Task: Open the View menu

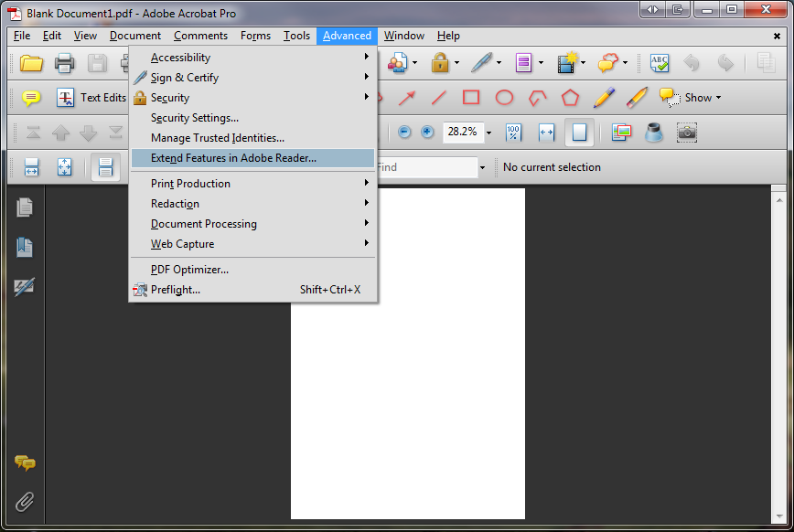Action: tap(85, 36)
